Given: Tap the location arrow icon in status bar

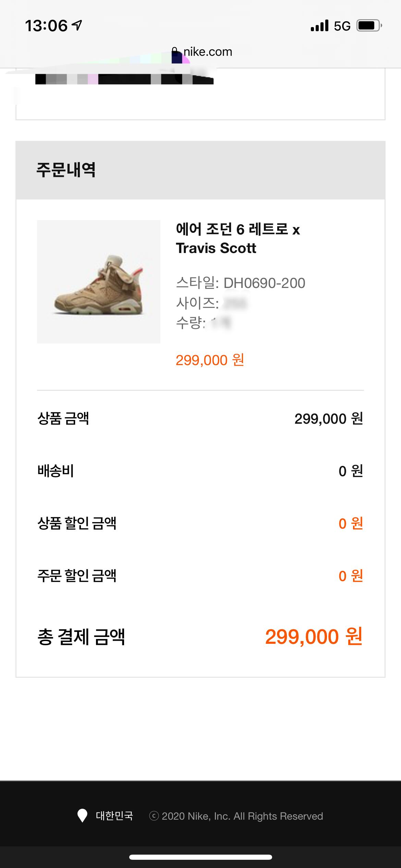Looking at the screenshot, I should [x=77, y=25].
